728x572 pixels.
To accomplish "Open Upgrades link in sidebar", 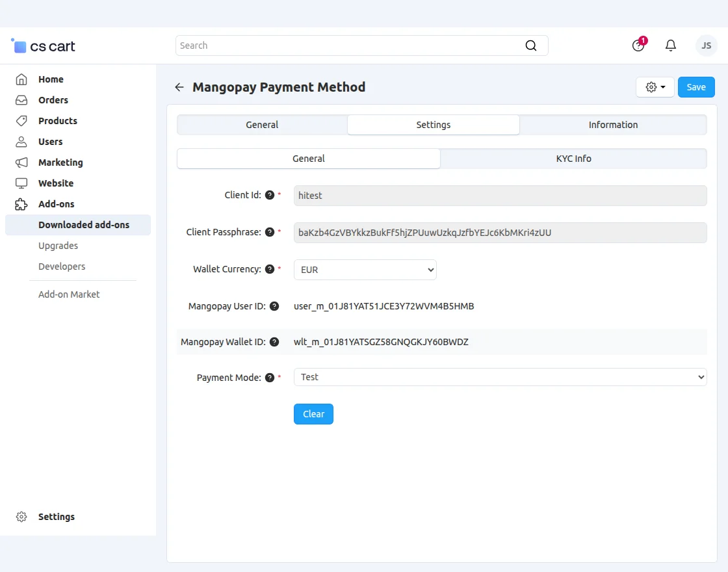I will click(x=58, y=246).
